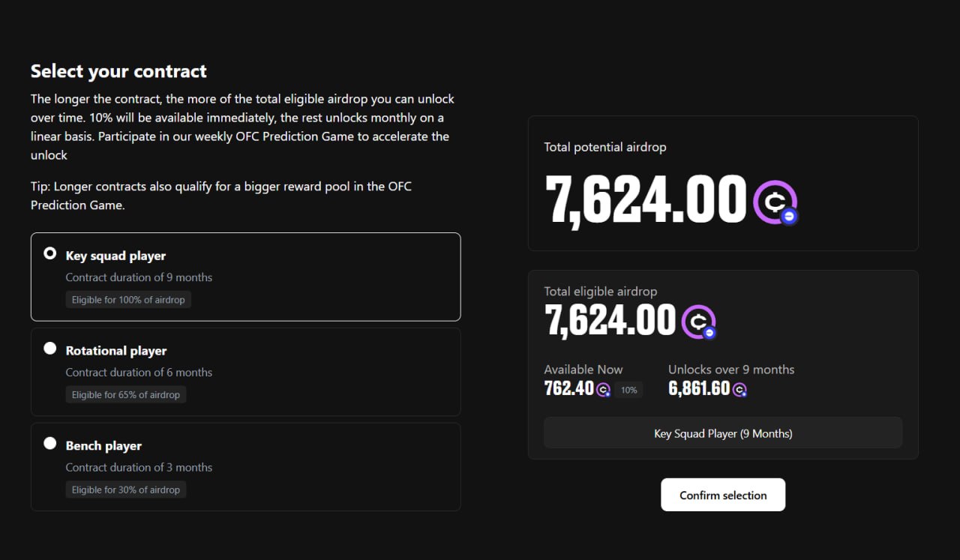
Task: Click the small token icon beside 762.40
Action: pos(604,390)
